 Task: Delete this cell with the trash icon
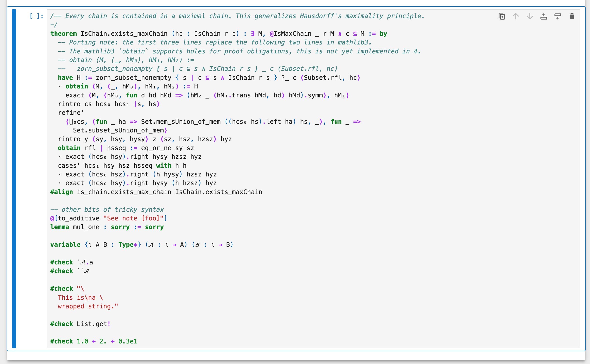click(572, 16)
